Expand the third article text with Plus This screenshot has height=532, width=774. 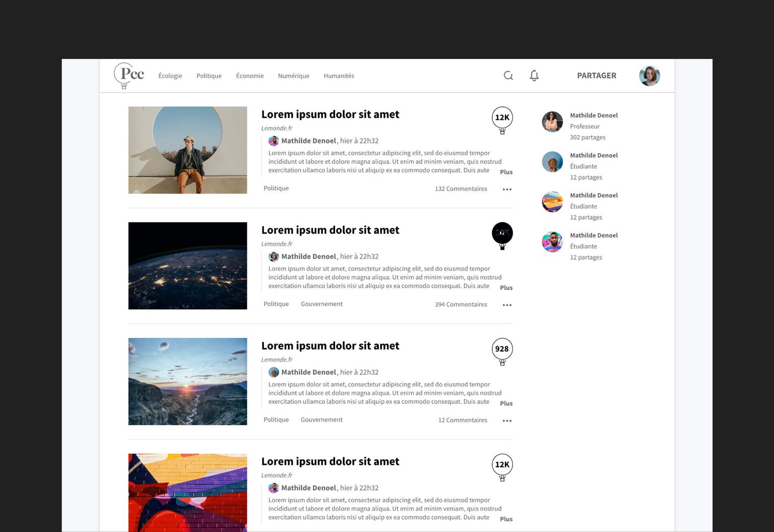(x=506, y=404)
